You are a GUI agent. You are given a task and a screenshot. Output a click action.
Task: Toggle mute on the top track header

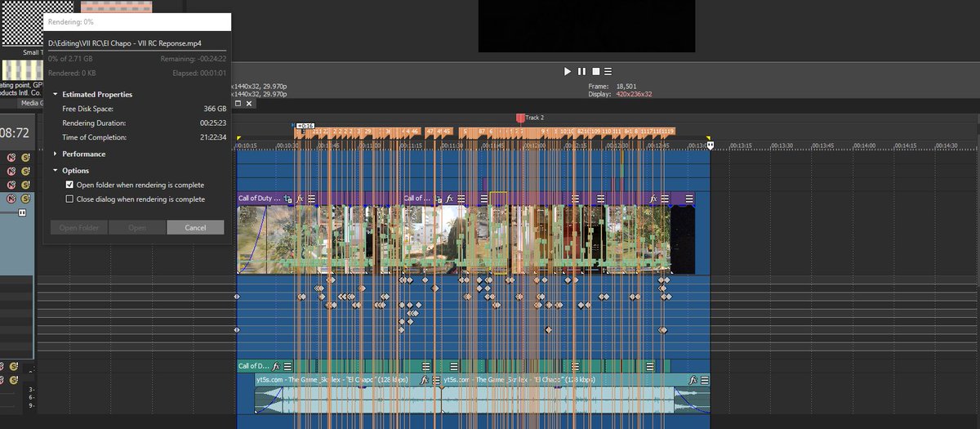tap(11, 157)
